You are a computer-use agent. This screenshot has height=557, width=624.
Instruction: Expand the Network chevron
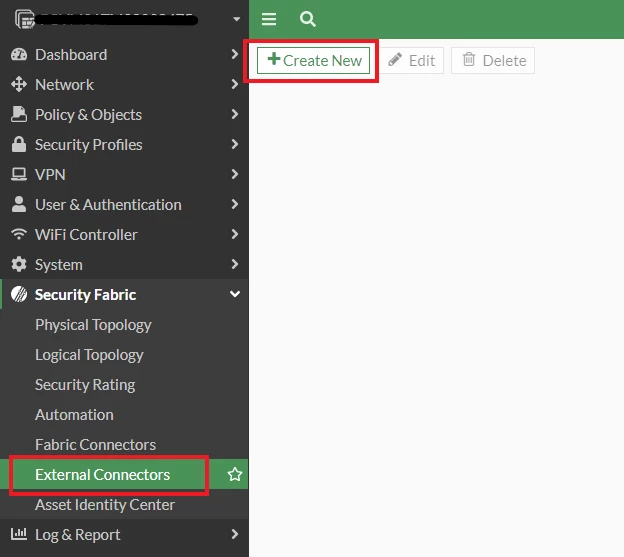[x=235, y=84]
